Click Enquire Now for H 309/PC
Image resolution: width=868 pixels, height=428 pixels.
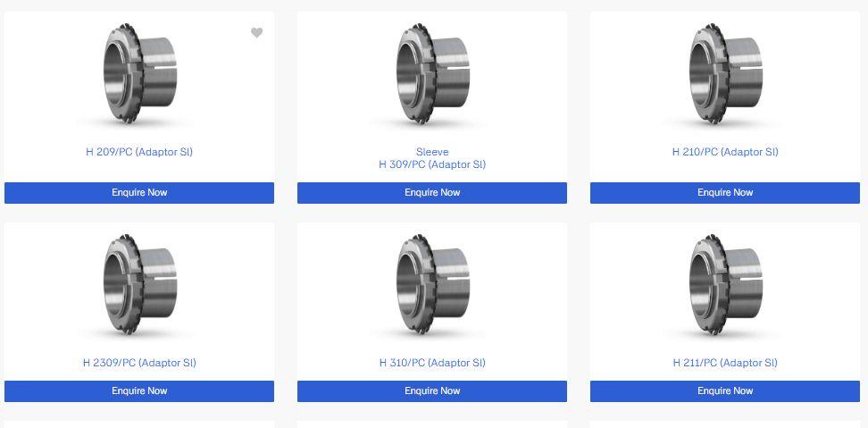[x=432, y=193]
